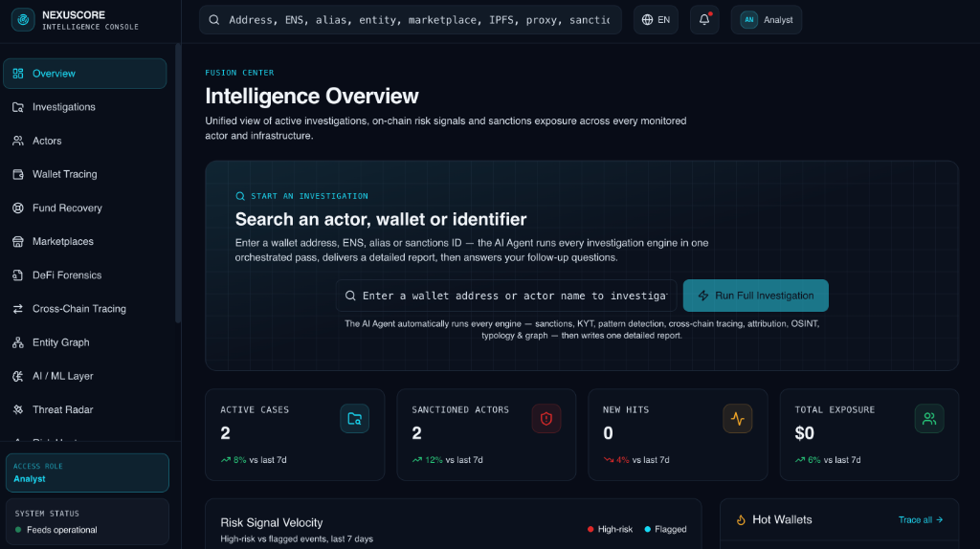The width and height of the screenshot is (980, 549).
Task: Open the Analyst user menu
Action: (x=767, y=20)
